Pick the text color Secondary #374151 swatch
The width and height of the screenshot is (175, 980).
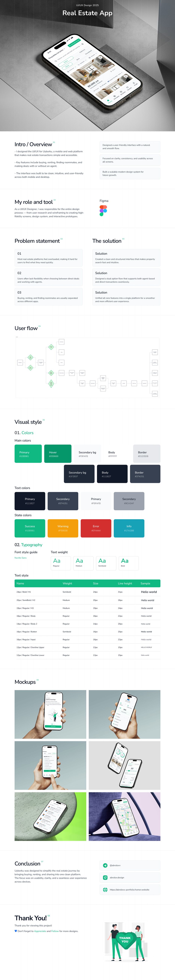[x=63, y=501]
